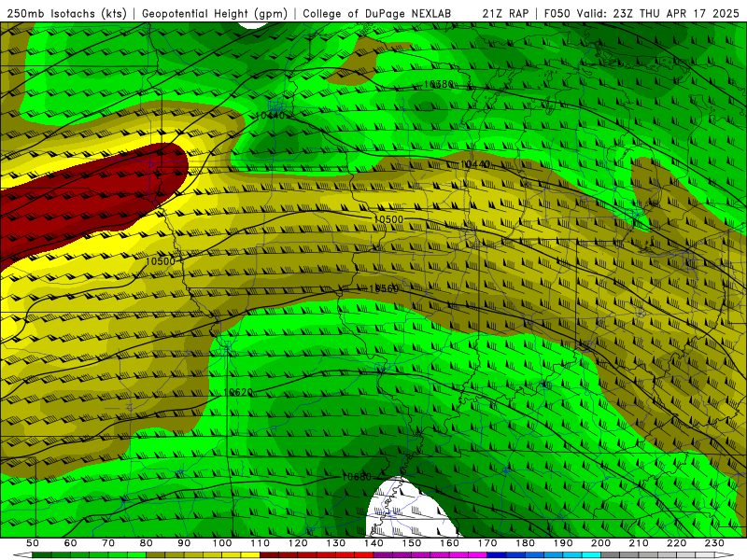Select the 150 value on the colorbar scale
747x560 pixels.
click(x=412, y=543)
